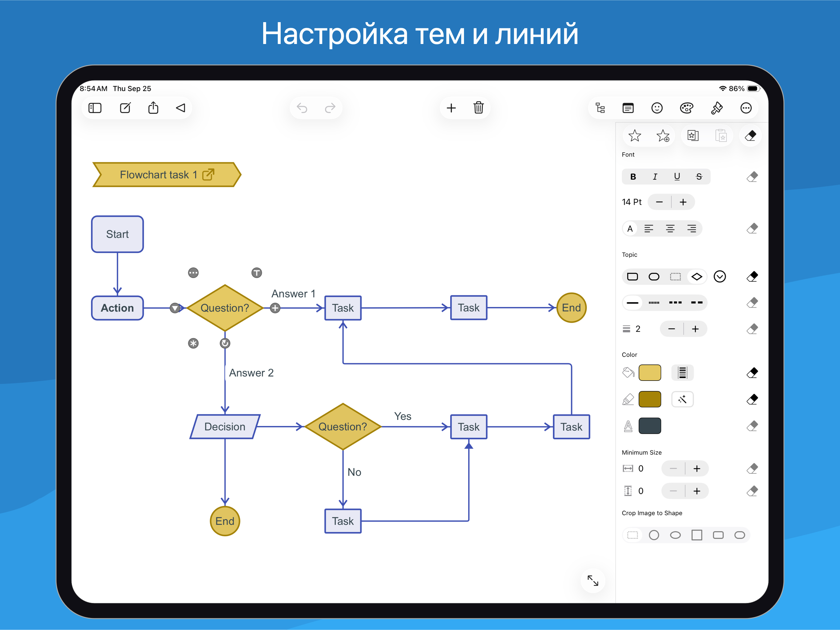This screenshot has height=630, width=840.
Task: Toggle underline text formatting
Action: click(x=677, y=176)
